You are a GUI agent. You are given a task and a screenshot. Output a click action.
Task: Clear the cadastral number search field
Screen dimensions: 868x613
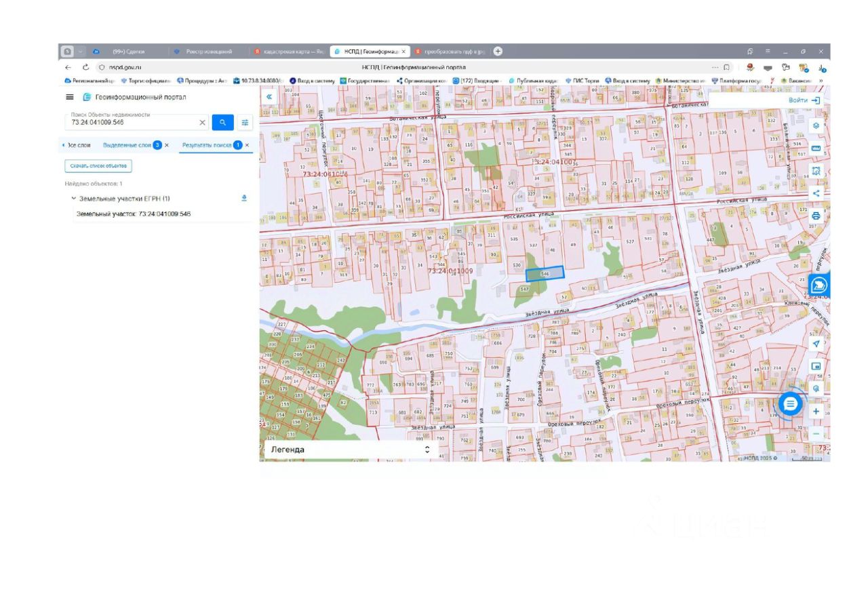pyautogui.click(x=202, y=123)
